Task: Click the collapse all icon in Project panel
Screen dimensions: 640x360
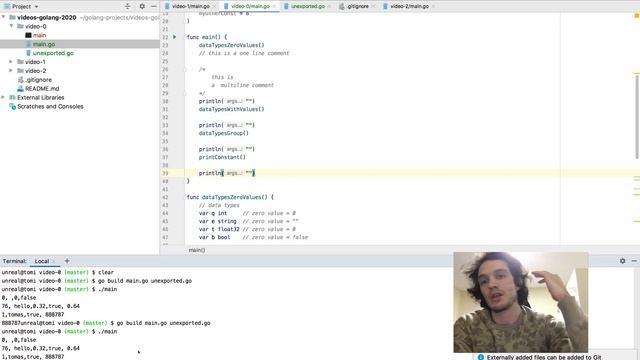Action: (127, 6)
